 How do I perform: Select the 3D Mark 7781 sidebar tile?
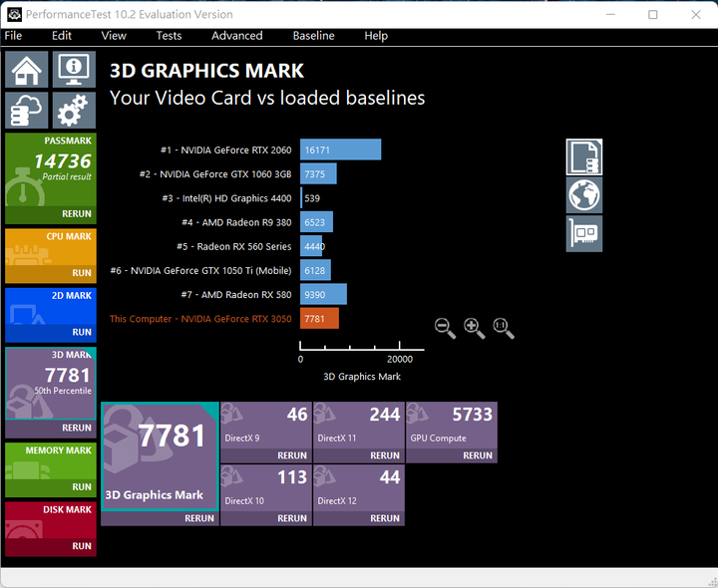point(51,384)
